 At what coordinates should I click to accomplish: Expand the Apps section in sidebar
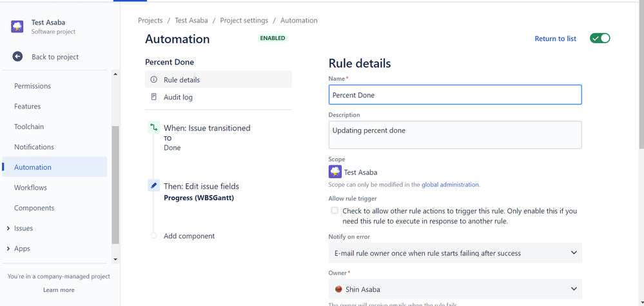tap(8, 249)
